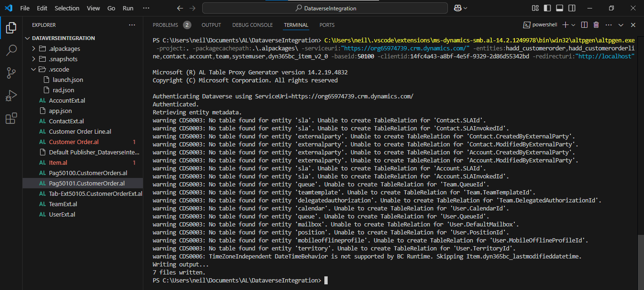644x290 pixels.
Task: Collapse the .vscode folder
Action: coord(59,69)
